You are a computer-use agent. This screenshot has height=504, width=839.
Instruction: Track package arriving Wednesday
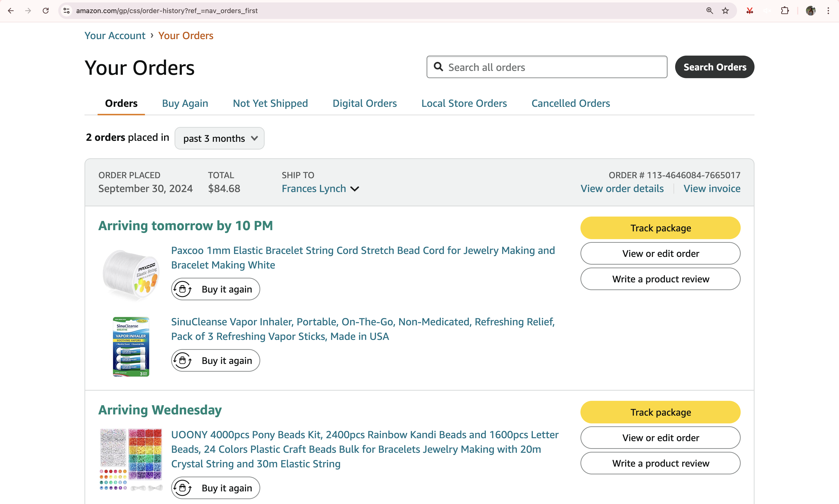pos(660,412)
